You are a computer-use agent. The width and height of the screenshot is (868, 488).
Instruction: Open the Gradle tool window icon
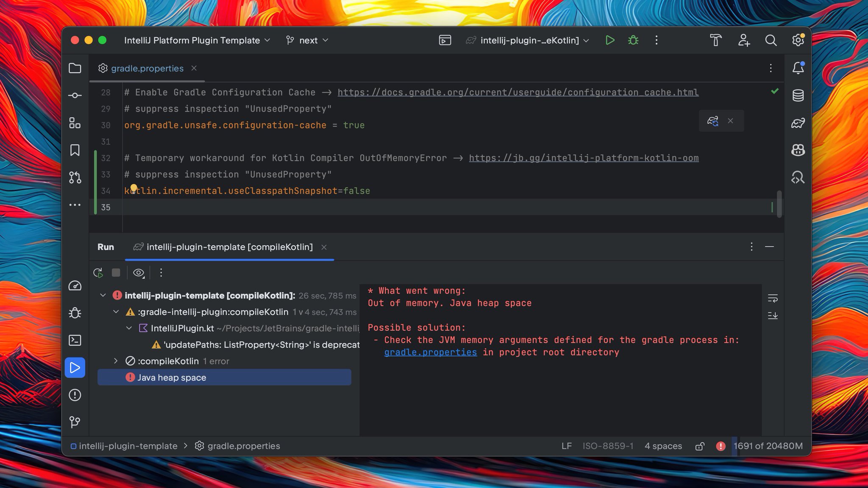coord(798,123)
